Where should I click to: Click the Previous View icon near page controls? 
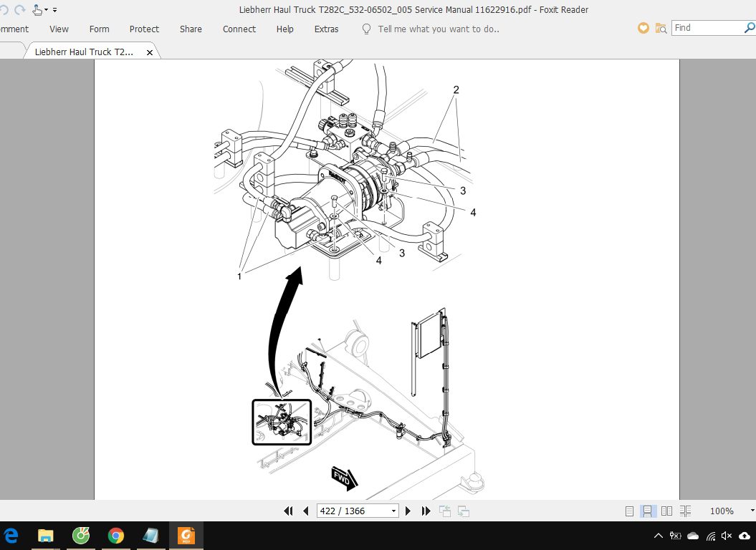444,511
